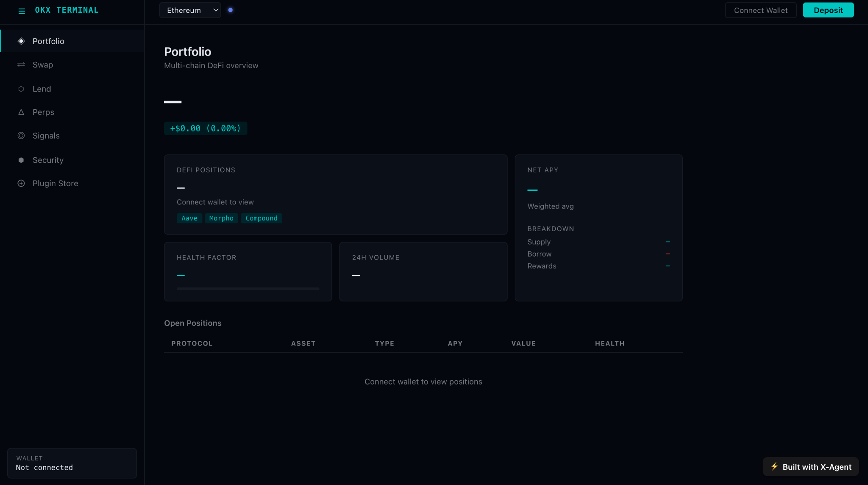The height and width of the screenshot is (485, 868).
Task: Click the 24H VOLUME card label
Action: (x=376, y=258)
